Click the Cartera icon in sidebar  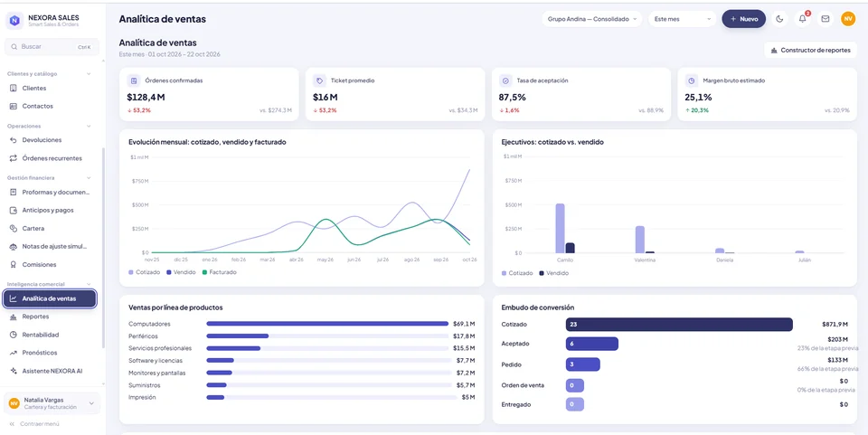pos(14,228)
